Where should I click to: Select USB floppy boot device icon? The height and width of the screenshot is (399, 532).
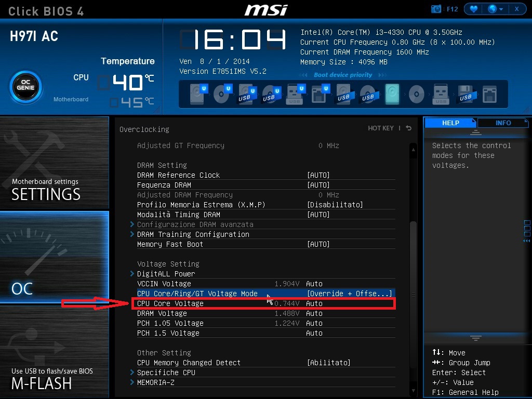pos(465,94)
